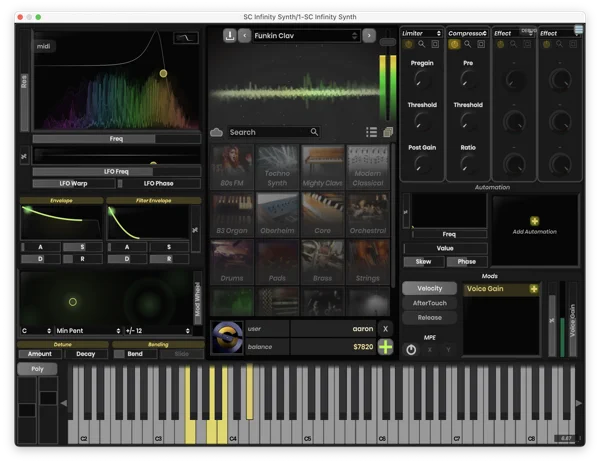Toggle the fourth effect slot power button
This screenshot has height=463, width=600.
click(546, 44)
